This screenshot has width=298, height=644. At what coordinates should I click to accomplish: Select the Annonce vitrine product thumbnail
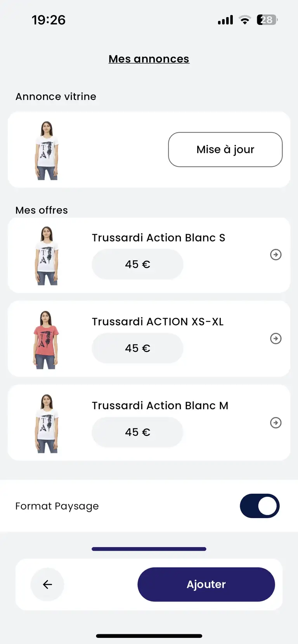(47, 151)
